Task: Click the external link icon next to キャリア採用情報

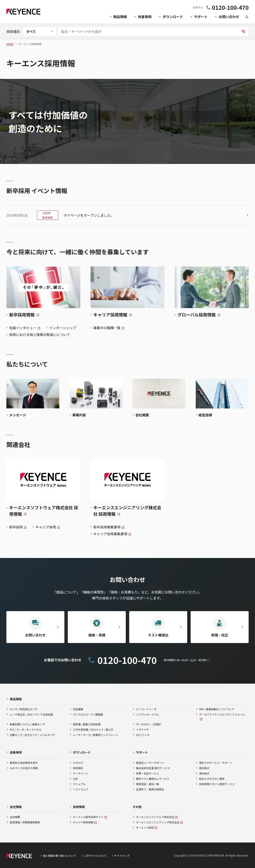Action: pyautogui.click(x=130, y=315)
